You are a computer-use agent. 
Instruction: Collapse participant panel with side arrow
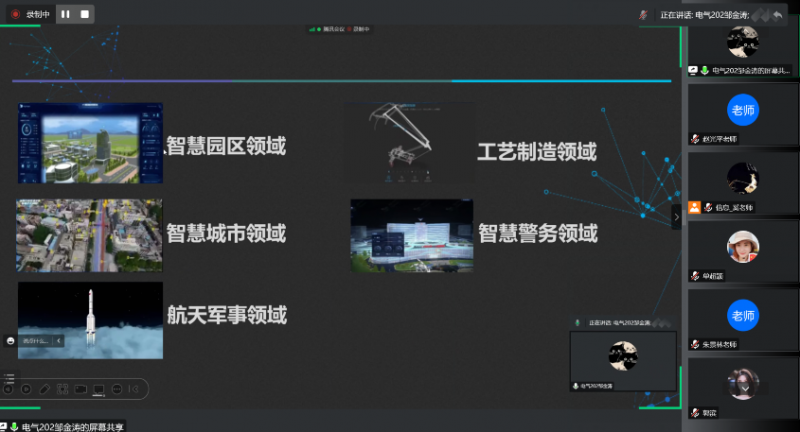coord(677,217)
